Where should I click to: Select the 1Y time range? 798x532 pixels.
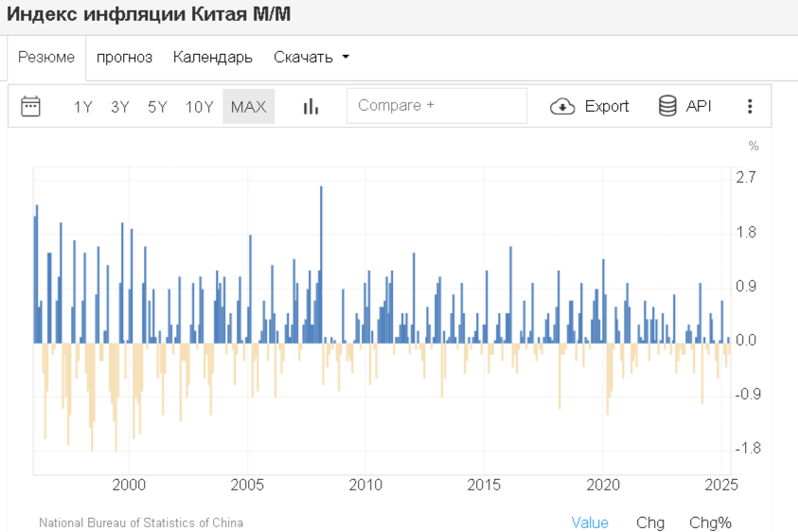pyautogui.click(x=83, y=107)
